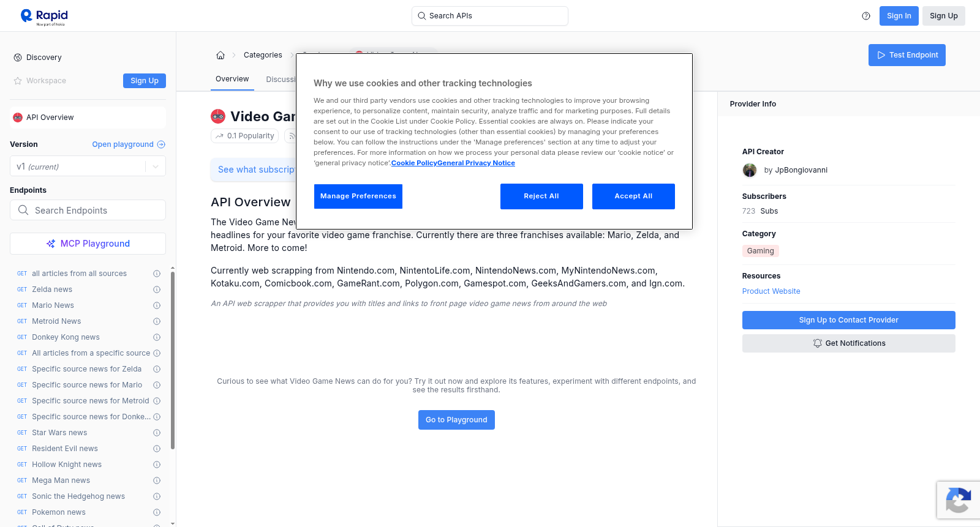Click the JpBongiovanni avatar
Screen dimensions: 980x527
(x=750, y=170)
